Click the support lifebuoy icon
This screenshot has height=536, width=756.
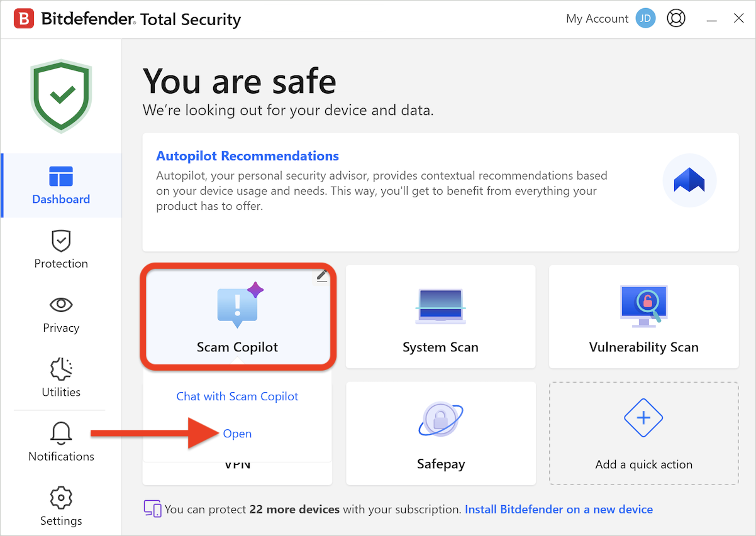pyautogui.click(x=676, y=19)
